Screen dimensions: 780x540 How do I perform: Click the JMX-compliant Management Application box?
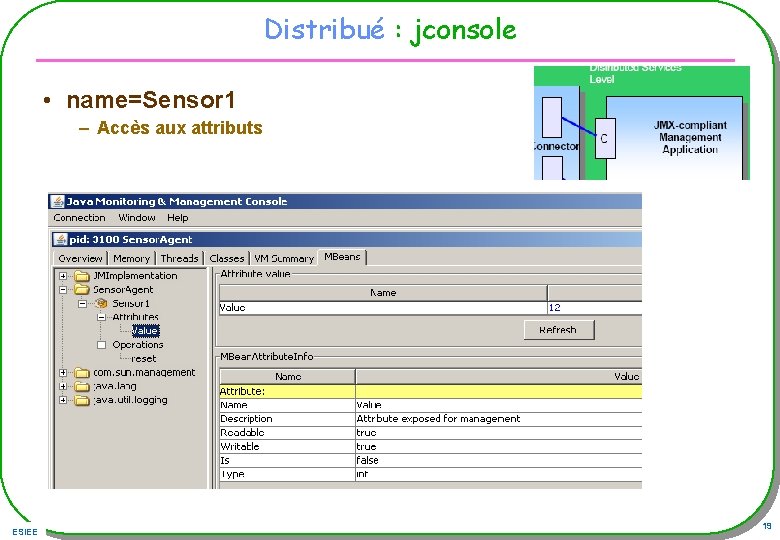(674, 138)
